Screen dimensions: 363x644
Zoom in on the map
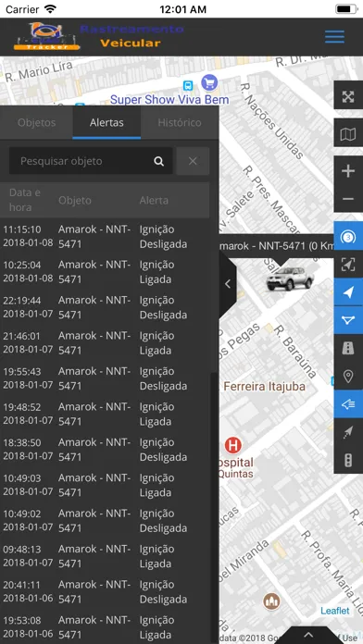coord(348,170)
